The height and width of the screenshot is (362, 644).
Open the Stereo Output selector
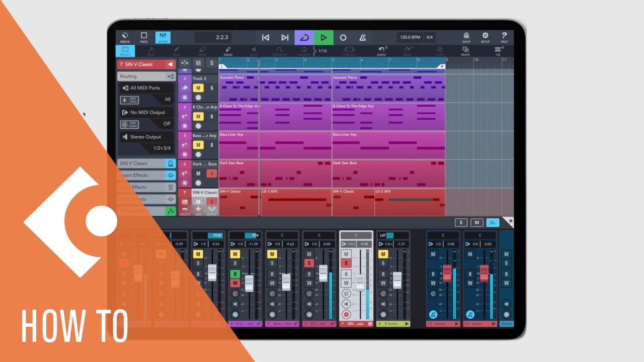click(x=146, y=137)
